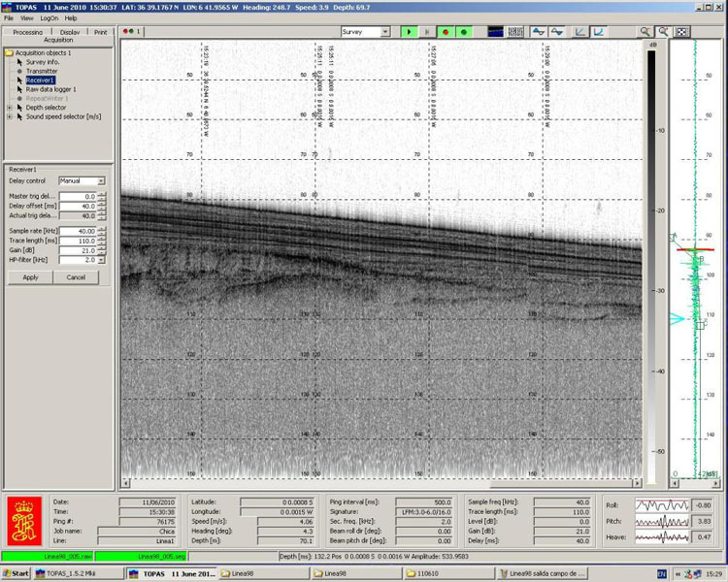Open the Windows Start menu
The width and height of the screenshot is (728, 582).
pyautogui.click(x=16, y=573)
